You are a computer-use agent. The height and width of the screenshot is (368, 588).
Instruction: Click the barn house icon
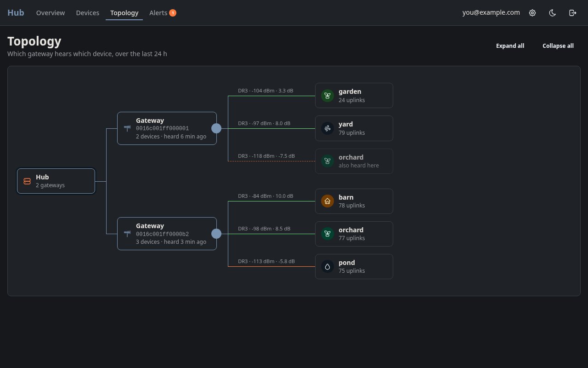(x=328, y=201)
